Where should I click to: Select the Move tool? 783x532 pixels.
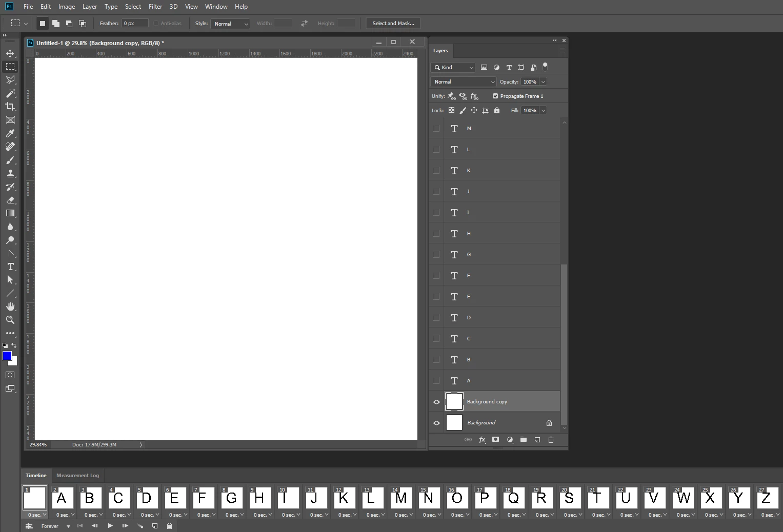pos(10,53)
